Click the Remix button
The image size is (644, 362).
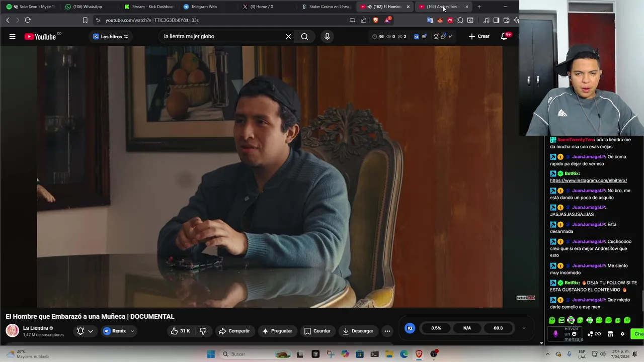click(x=115, y=331)
